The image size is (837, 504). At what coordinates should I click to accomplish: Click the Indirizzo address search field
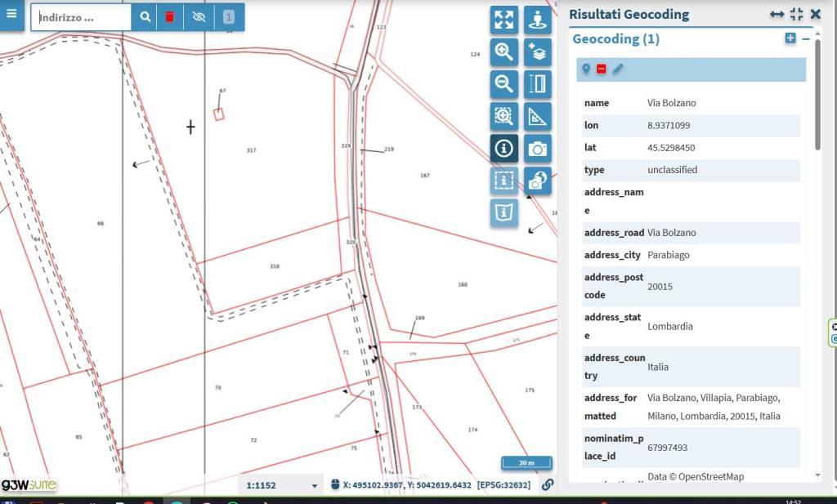(x=81, y=16)
